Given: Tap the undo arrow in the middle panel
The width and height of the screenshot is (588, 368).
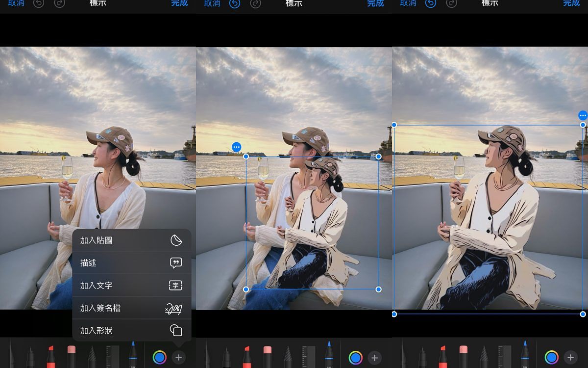Looking at the screenshot, I should [235, 3].
